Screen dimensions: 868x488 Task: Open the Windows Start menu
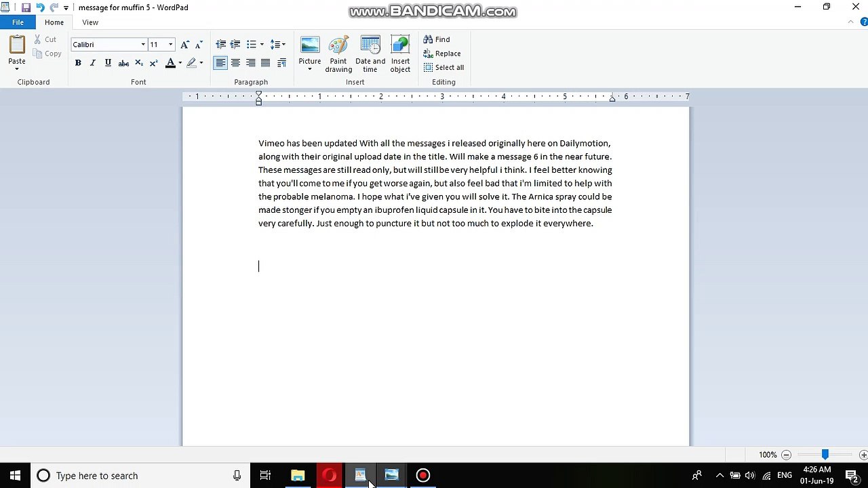point(15,475)
